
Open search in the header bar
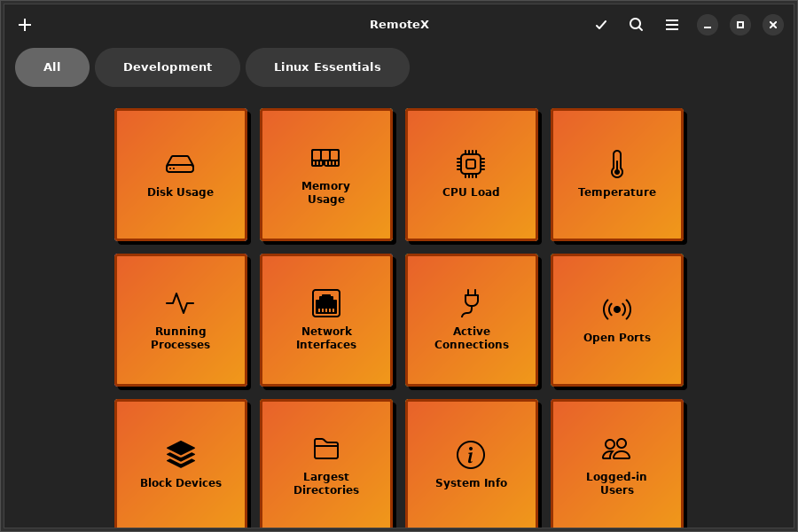(637, 25)
